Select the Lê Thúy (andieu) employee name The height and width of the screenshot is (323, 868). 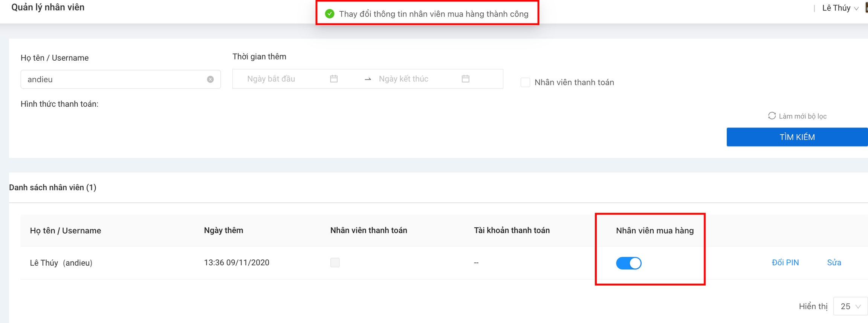point(61,263)
